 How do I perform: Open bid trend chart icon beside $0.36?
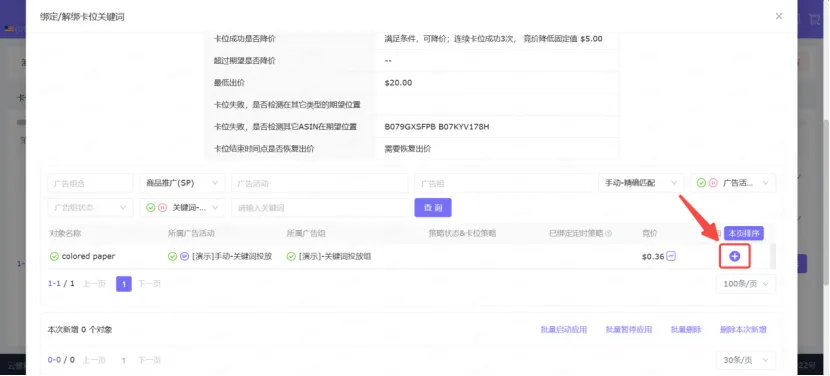(671, 256)
